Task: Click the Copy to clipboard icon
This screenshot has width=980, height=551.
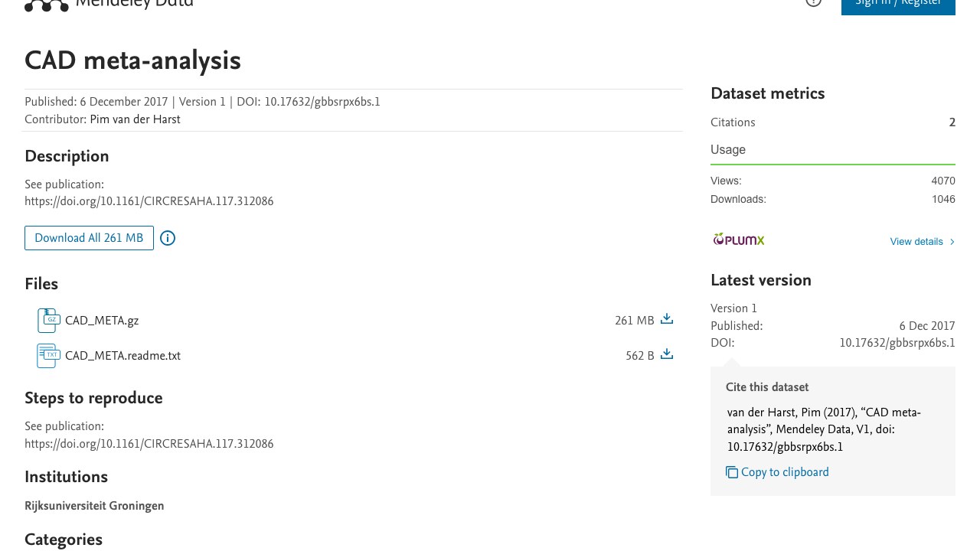Action: pos(732,472)
